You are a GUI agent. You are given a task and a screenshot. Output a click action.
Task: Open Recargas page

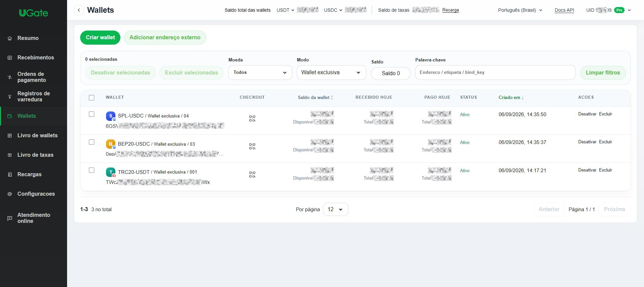tap(34, 175)
